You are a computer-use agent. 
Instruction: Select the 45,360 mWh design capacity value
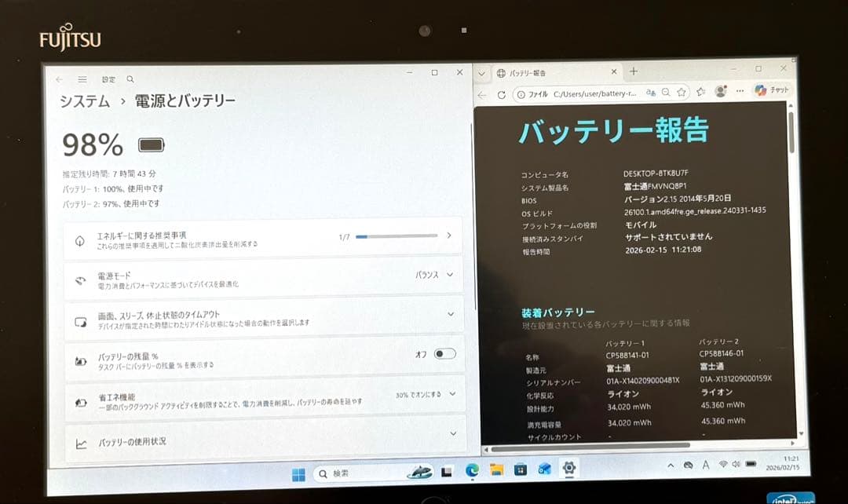(723, 405)
